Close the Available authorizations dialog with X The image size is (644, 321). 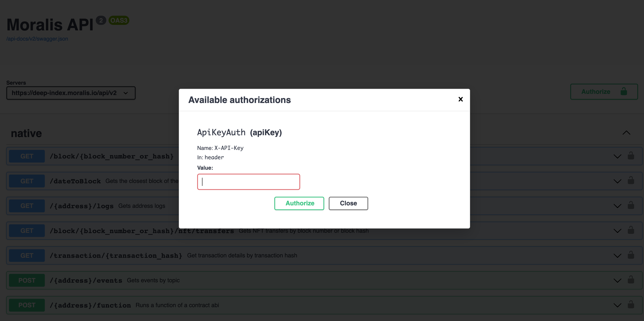(460, 99)
